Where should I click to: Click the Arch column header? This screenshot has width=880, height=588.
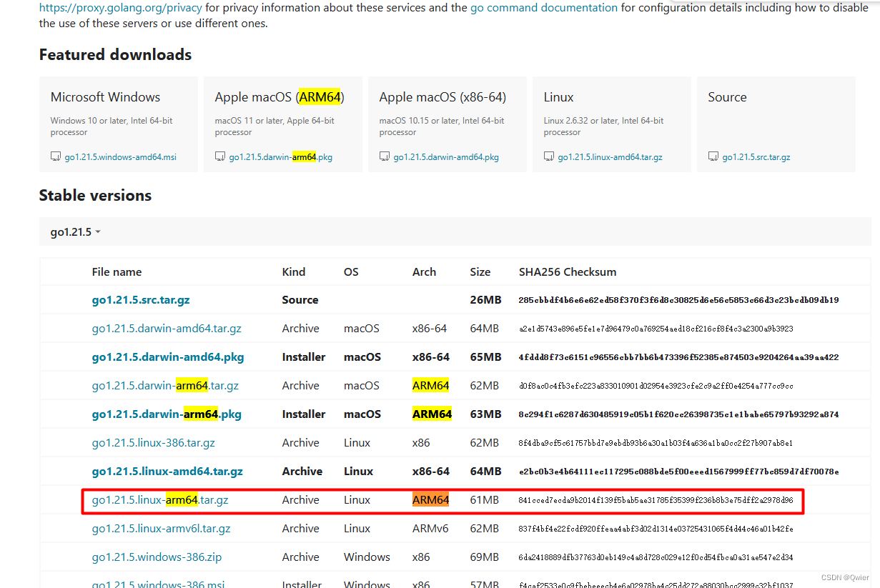pos(424,272)
